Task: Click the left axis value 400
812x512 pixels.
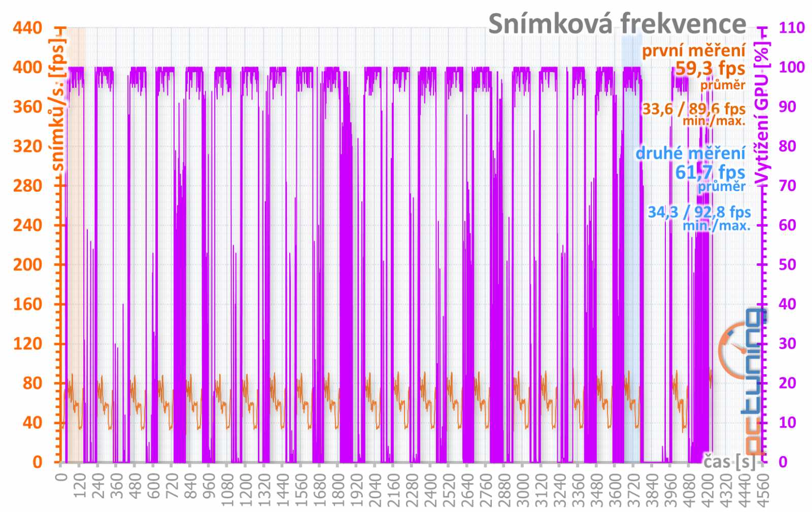Action: click(27, 67)
